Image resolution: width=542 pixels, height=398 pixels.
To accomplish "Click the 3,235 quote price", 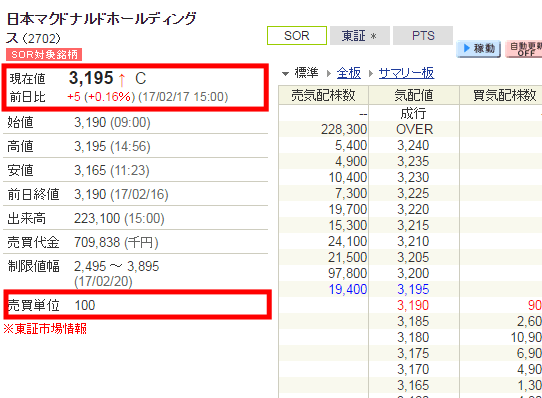I will pos(413,161).
